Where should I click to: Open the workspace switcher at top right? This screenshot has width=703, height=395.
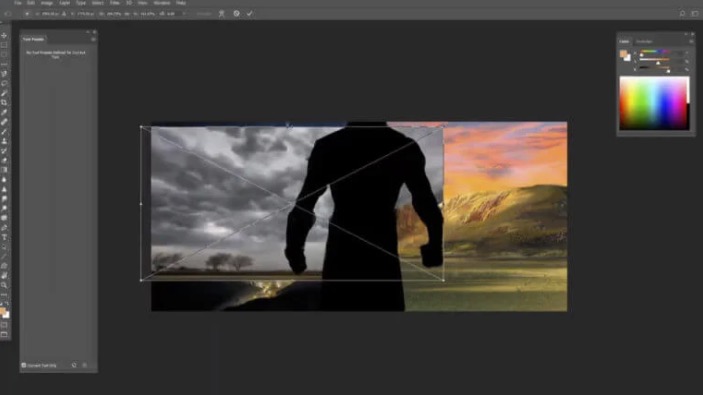click(x=694, y=13)
